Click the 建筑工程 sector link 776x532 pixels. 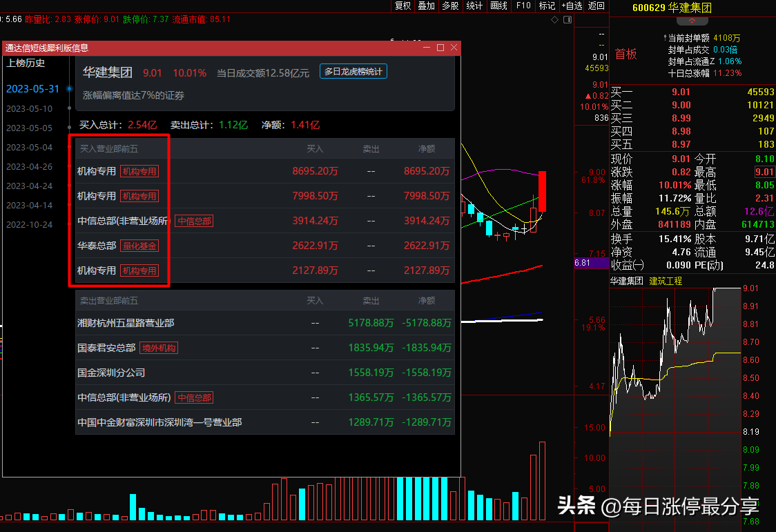pos(665,281)
